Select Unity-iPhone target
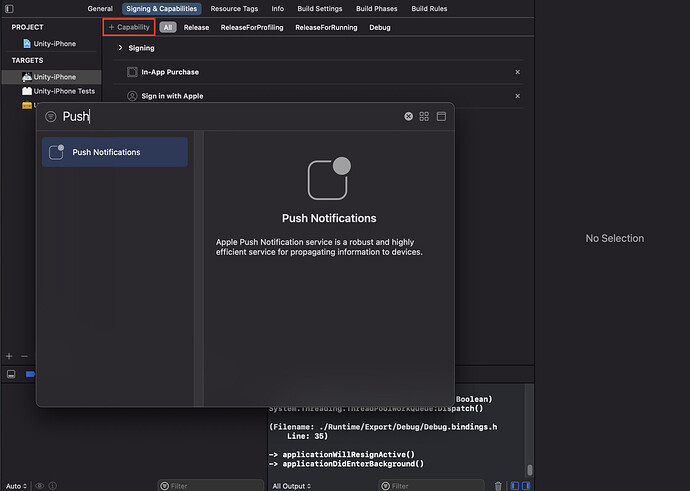Screen dimensions: 690x491 click(51, 77)
